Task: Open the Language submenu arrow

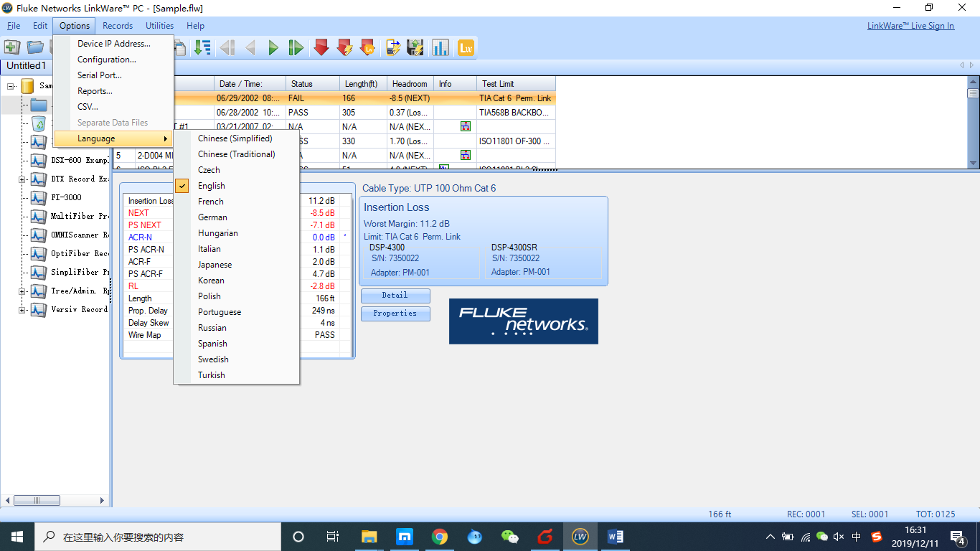Action: [x=166, y=138]
